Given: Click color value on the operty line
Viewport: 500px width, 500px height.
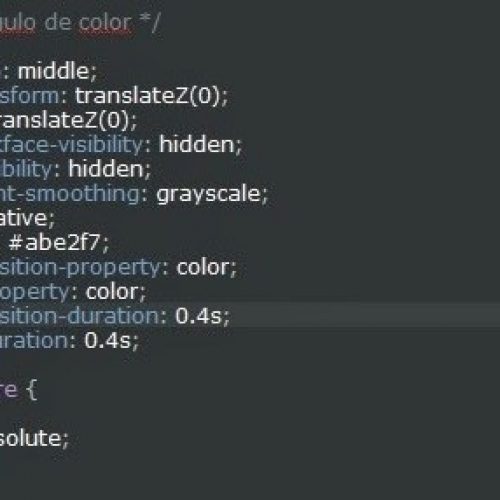Looking at the screenshot, I should (x=113, y=292).
